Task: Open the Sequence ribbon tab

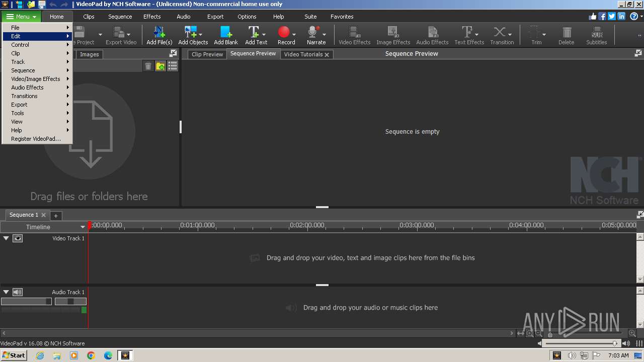Action: tap(120, 17)
